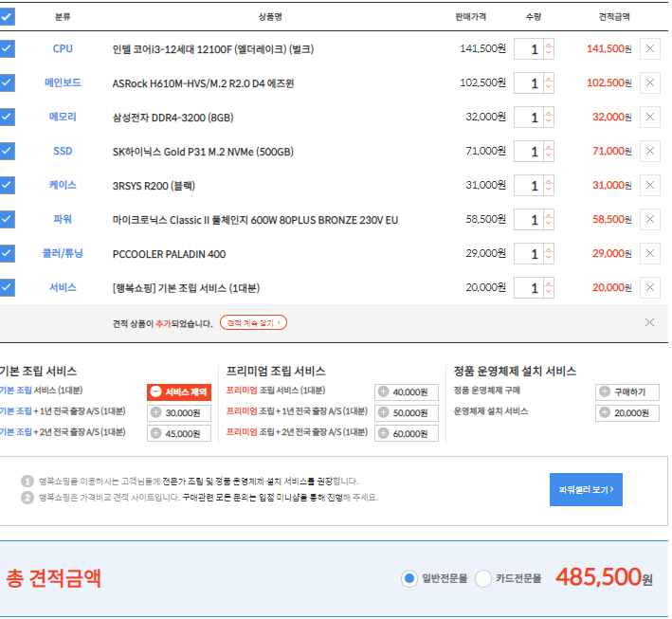Add 프리미엄 조립 2년 A/S for 60,000원

(x=407, y=433)
